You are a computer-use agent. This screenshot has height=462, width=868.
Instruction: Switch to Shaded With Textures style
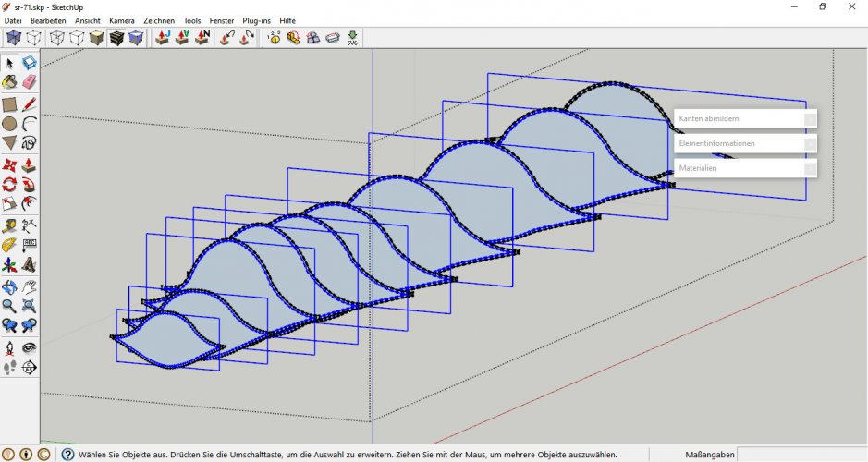[x=116, y=38]
